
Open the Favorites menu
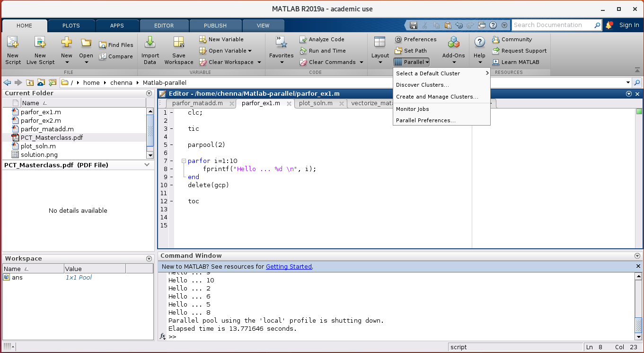tap(282, 50)
